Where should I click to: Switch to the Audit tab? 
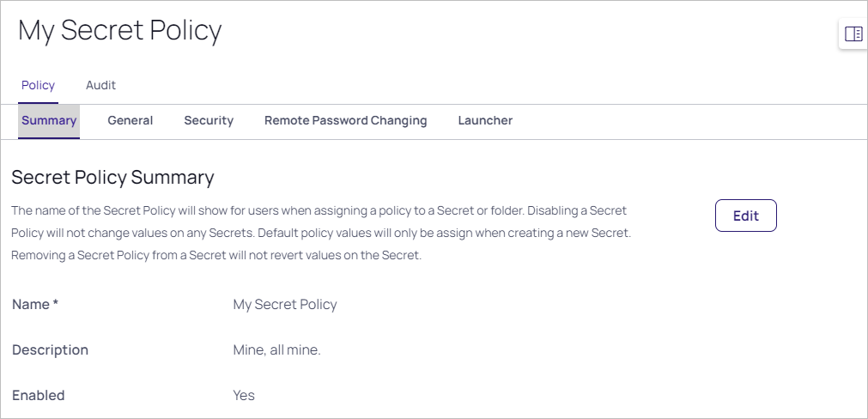[x=100, y=85]
